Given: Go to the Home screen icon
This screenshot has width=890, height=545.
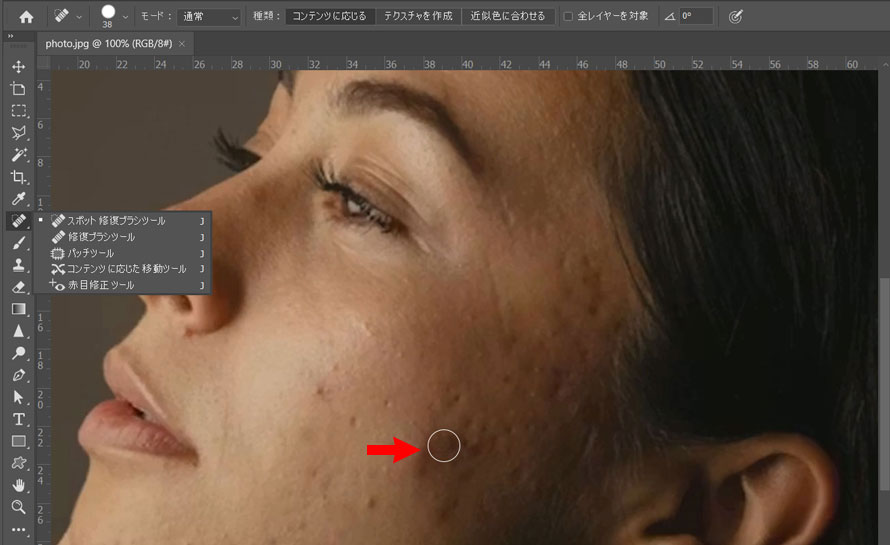Looking at the screenshot, I should click(x=26, y=17).
